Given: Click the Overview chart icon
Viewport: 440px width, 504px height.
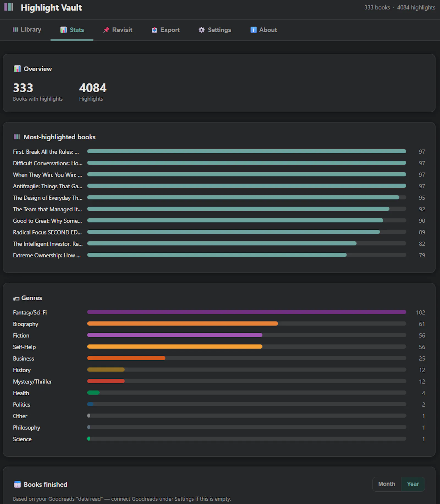Looking at the screenshot, I should pyautogui.click(x=17, y=69).
